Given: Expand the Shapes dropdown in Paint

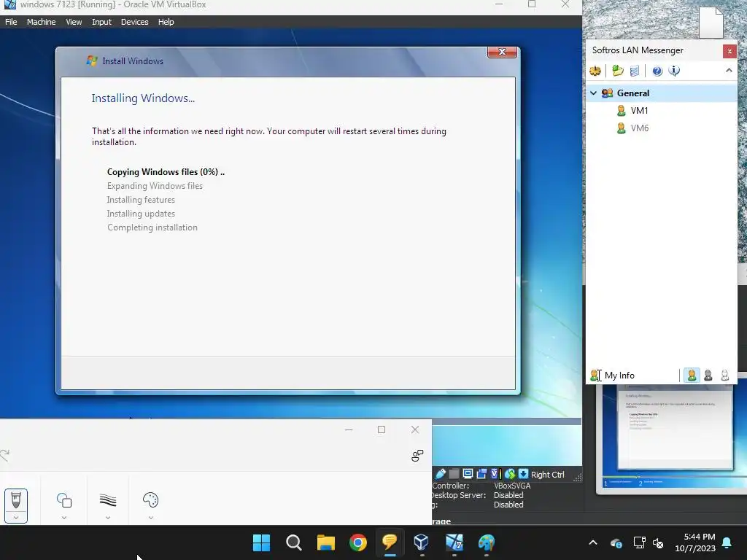Looking at the screenshot, I should point(64,518).
